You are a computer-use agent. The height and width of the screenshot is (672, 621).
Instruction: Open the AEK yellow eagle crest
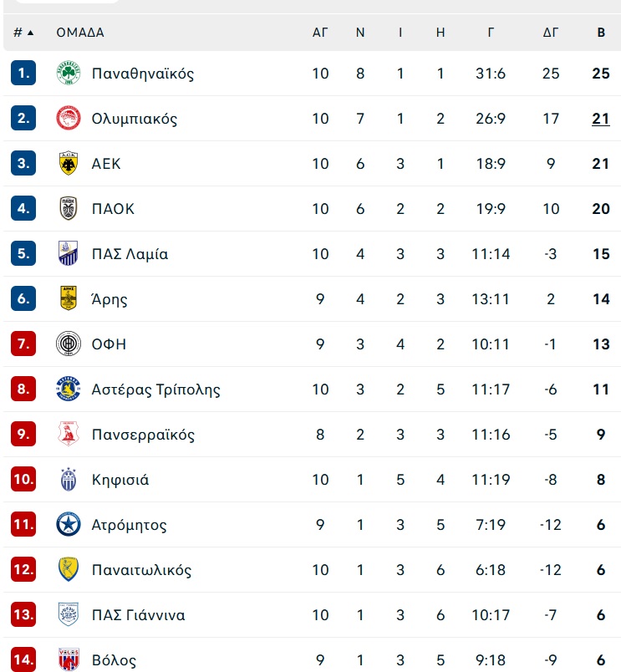pos(69,163)
